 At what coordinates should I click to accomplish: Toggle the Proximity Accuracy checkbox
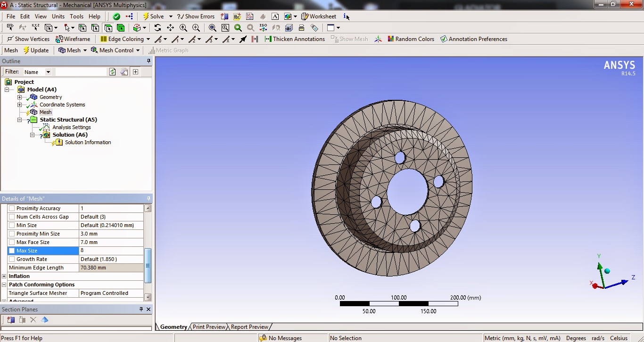pos(11,208)
